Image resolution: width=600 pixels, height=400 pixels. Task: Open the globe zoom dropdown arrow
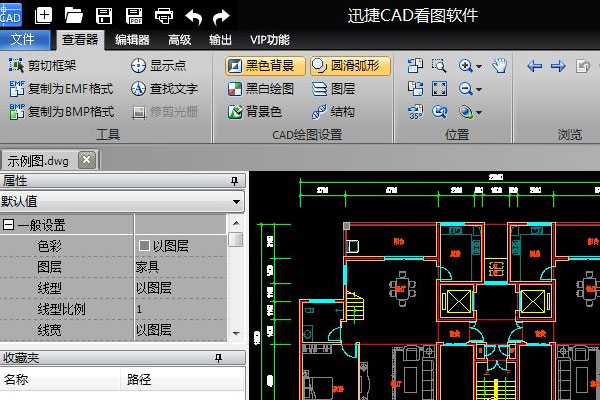(x=479, y=113)
